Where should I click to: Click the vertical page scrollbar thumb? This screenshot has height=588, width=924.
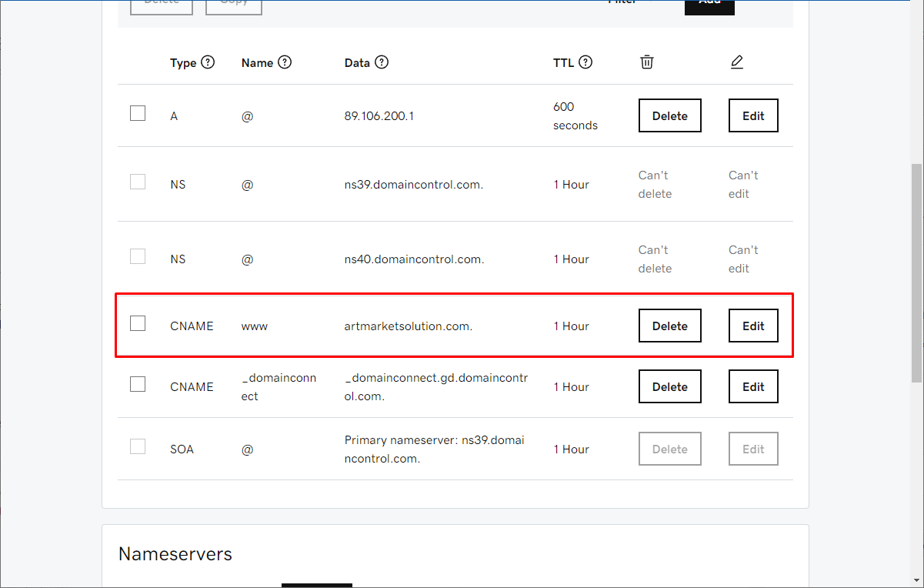[916, 272]
